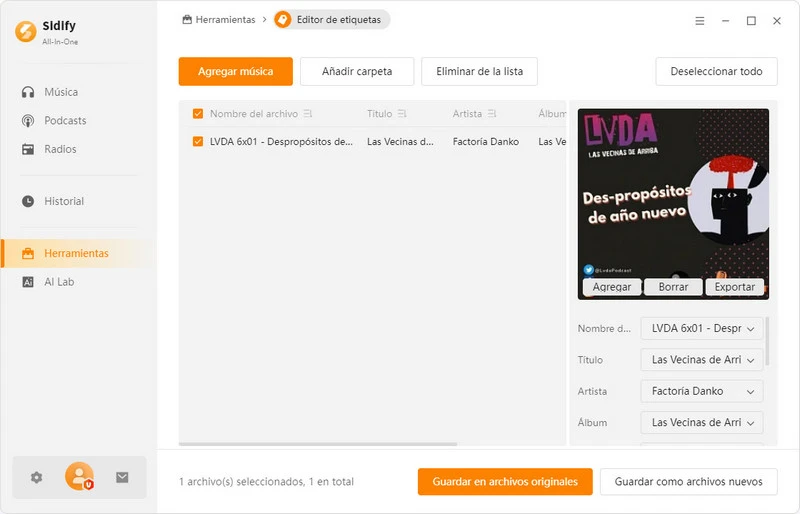Viewport: 800px width, 514px height.
Task: Expand the Artista field dropdown
Action: click(x=751, y=391)
